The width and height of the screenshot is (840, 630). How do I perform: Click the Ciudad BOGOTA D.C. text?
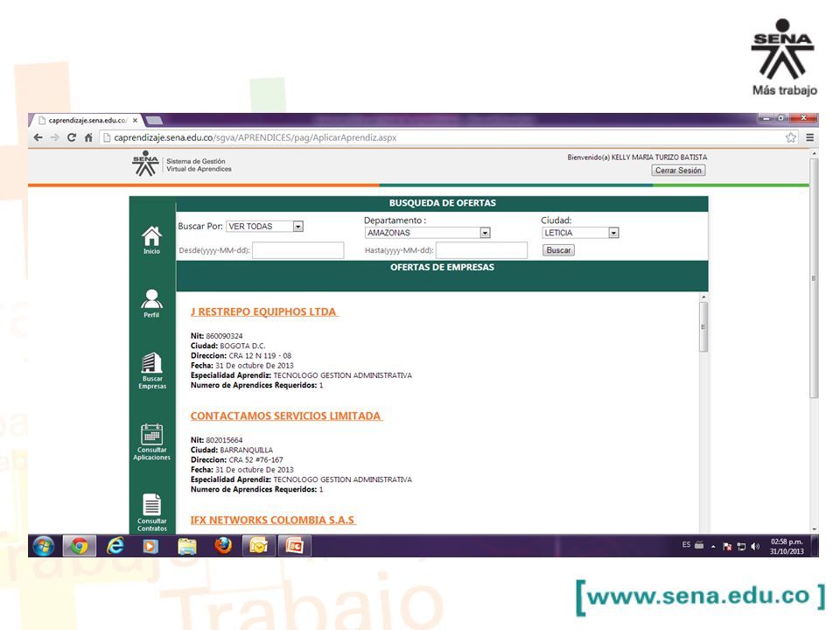pos(227,346)
